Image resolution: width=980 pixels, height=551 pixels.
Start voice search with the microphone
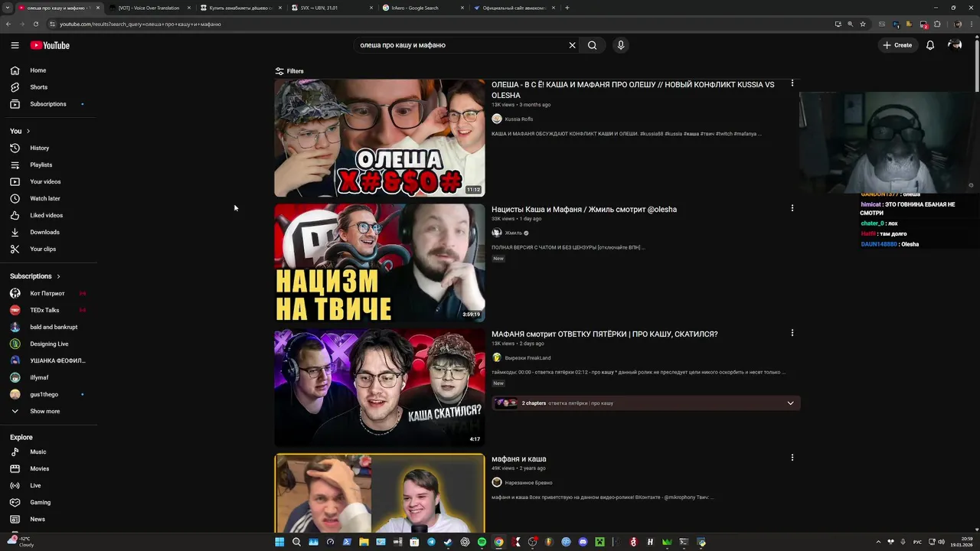pyautogui.click(x=621, y=45)
